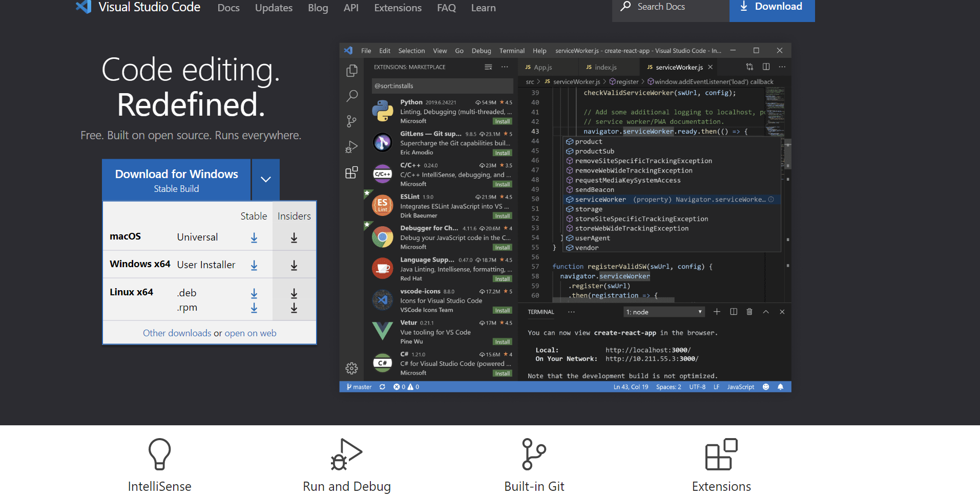Download Linux .deb Insiders package
This screenshot has height=499, width=980.
point(294,293)
